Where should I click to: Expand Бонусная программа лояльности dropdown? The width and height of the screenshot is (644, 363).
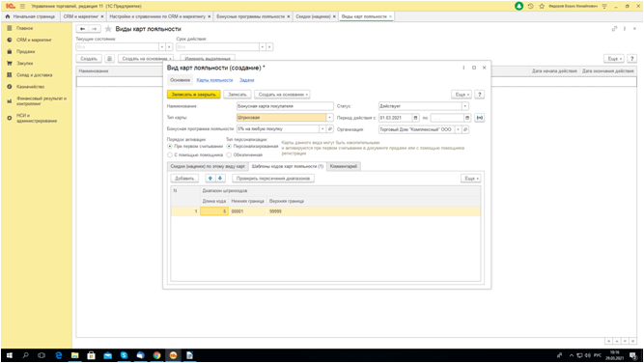pos(322,129)
